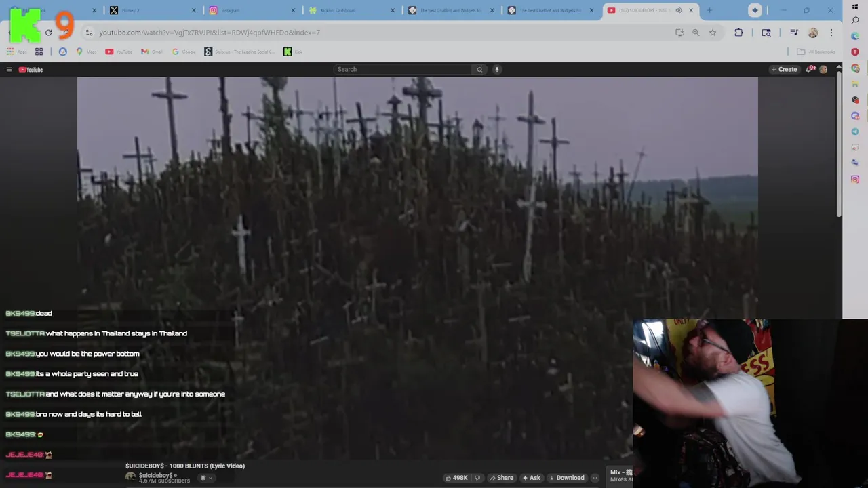Go to YouTube home via logo
The image size is (868, 488).
31,70
